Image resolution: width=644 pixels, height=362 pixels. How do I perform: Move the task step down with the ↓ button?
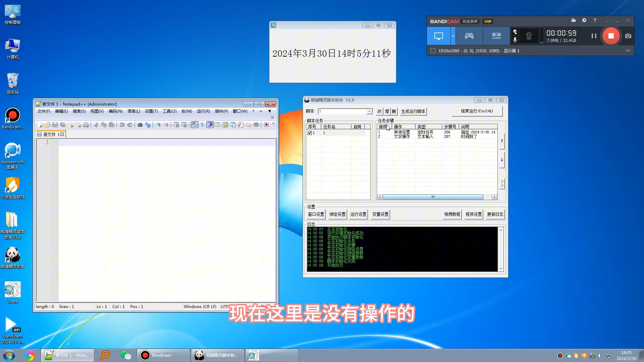[502, 160]
